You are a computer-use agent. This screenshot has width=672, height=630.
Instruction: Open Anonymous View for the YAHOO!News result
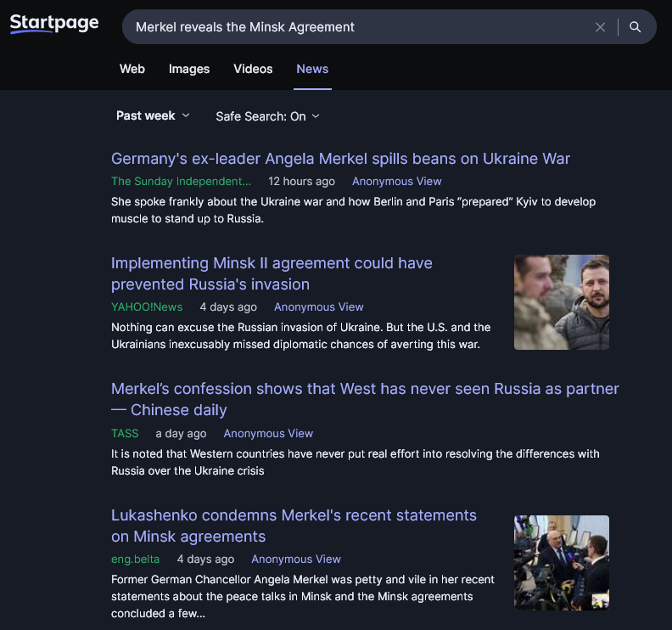318,307
